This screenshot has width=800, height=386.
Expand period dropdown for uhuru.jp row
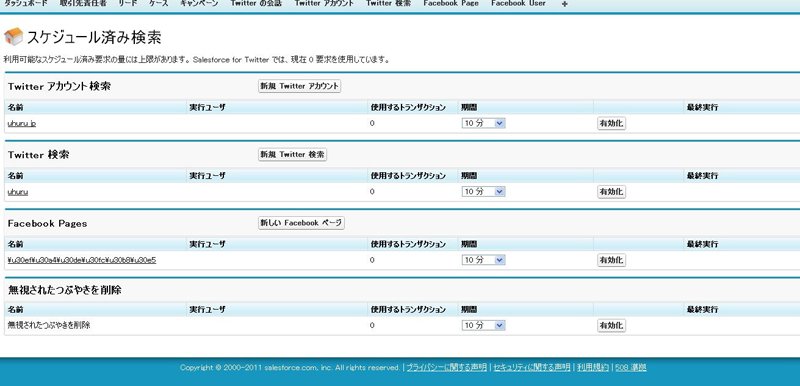tap(483, 123)
